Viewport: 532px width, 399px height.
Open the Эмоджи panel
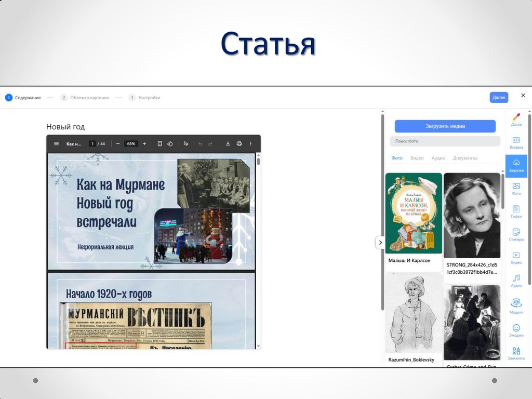coord(516,330)
